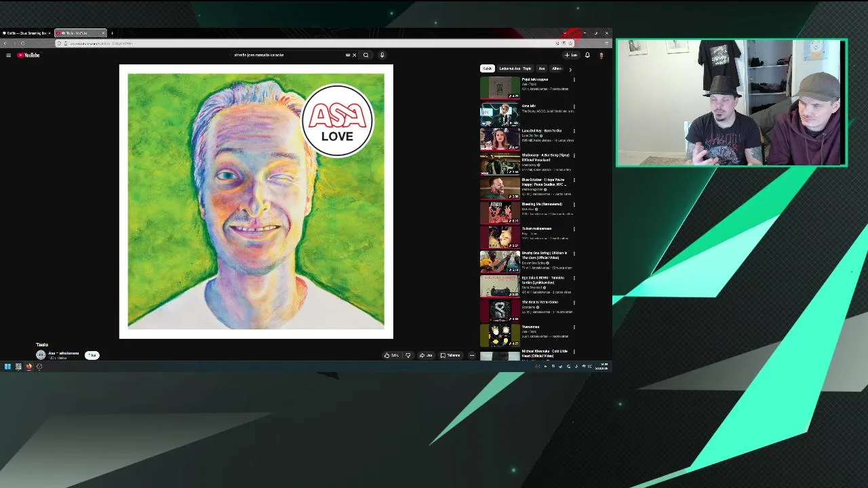Open the account avatar menu
Image resolution: width=868 pixels, height=488 pixels.
tap(601, 55)
